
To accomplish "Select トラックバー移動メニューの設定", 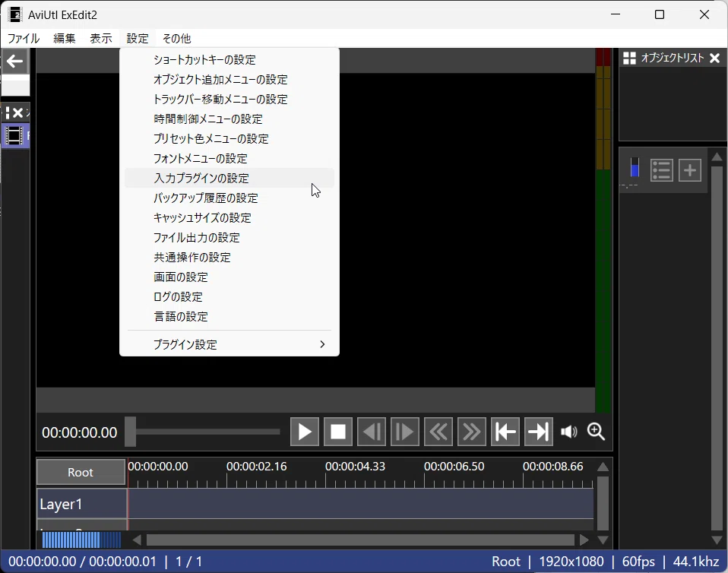I will (229, 100).
